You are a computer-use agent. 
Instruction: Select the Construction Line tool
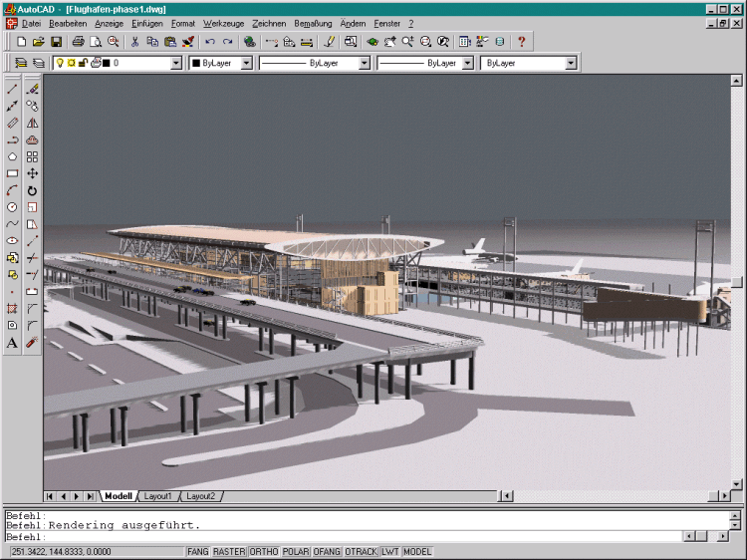coord(12,106)
